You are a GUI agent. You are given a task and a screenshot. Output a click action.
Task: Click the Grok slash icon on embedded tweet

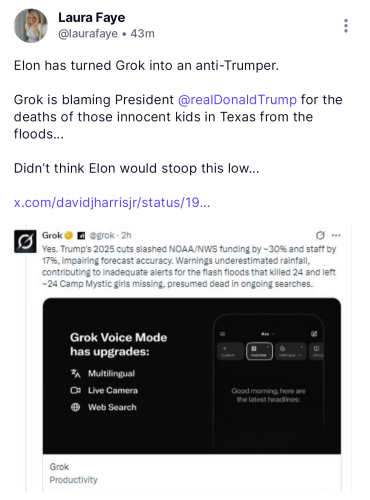[x=320, y=235]
